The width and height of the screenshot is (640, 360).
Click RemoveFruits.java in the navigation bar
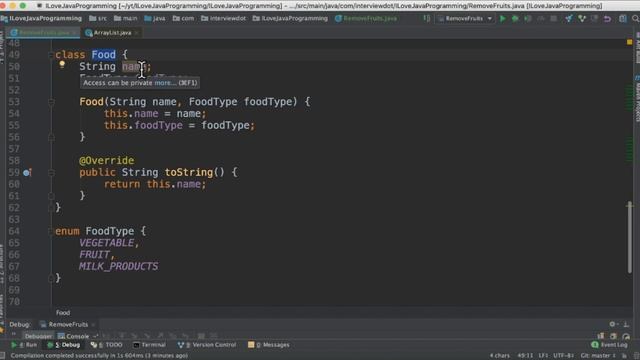pyautogui.click(x=366, y=18)
